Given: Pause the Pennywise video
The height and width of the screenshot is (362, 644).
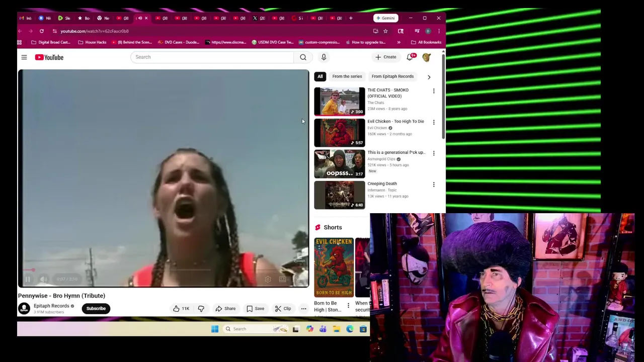Looking at the screenshot, I should (x=28, y=279).
